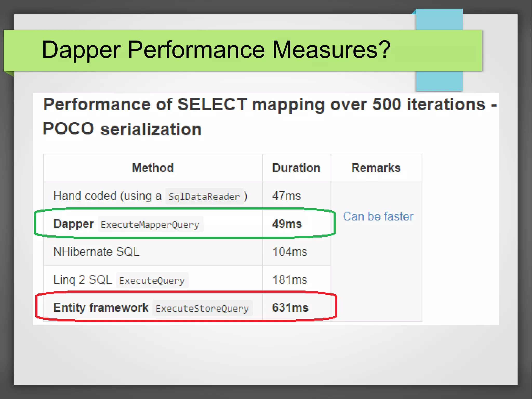Click the 181ms duration cell
Screen dimensions: 532x399
tap(290, 280)
